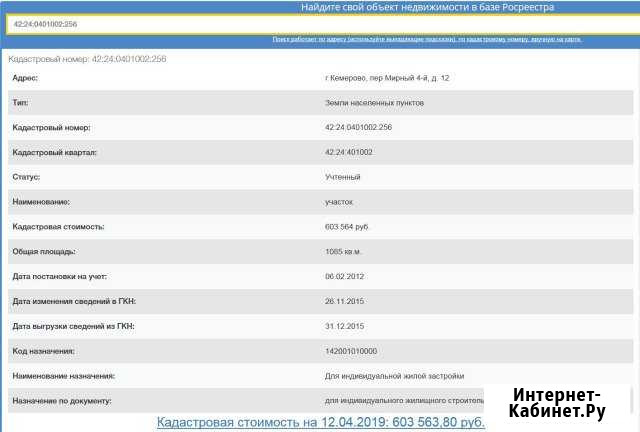Select the label 'Кадастровый номер:' in the table
Screen dimensions: 640x432
pos(51,127)
